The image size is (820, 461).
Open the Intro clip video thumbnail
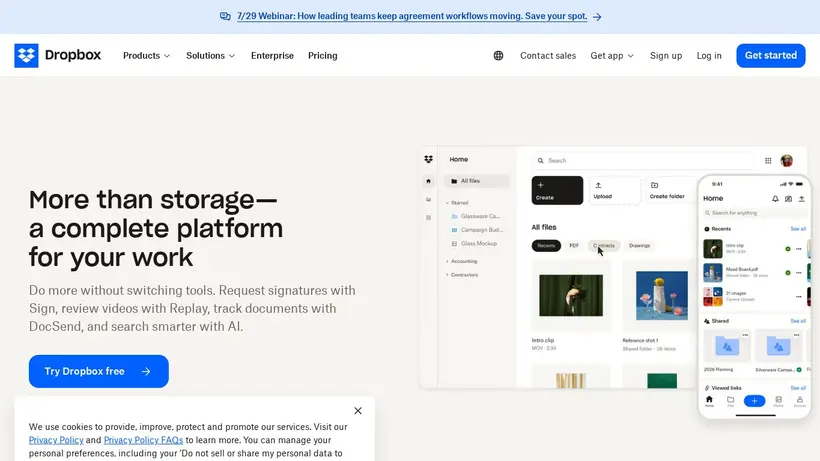pyautogui.click(x=571, y=295)
